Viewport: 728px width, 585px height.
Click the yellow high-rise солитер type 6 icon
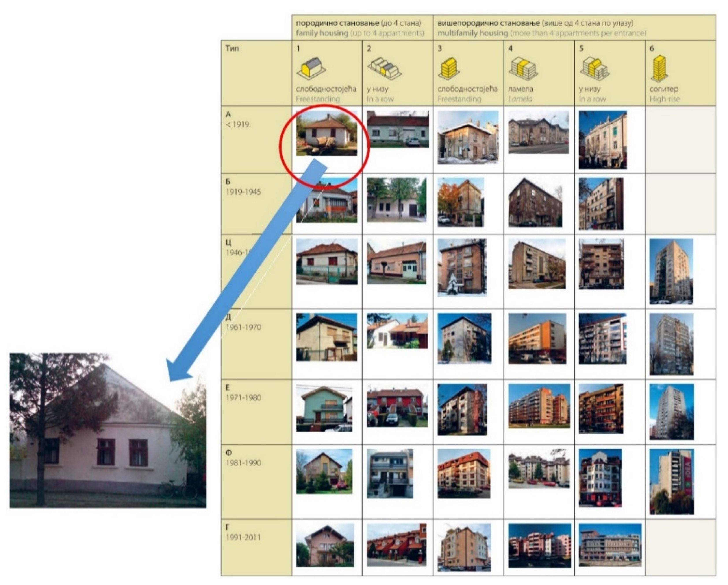659,68
